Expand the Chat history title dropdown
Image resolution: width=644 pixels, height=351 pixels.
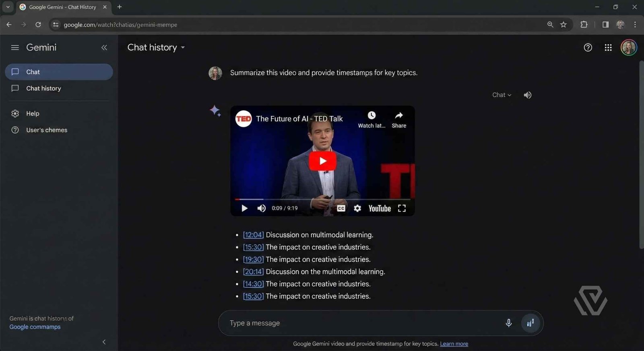tap(183, 47)
